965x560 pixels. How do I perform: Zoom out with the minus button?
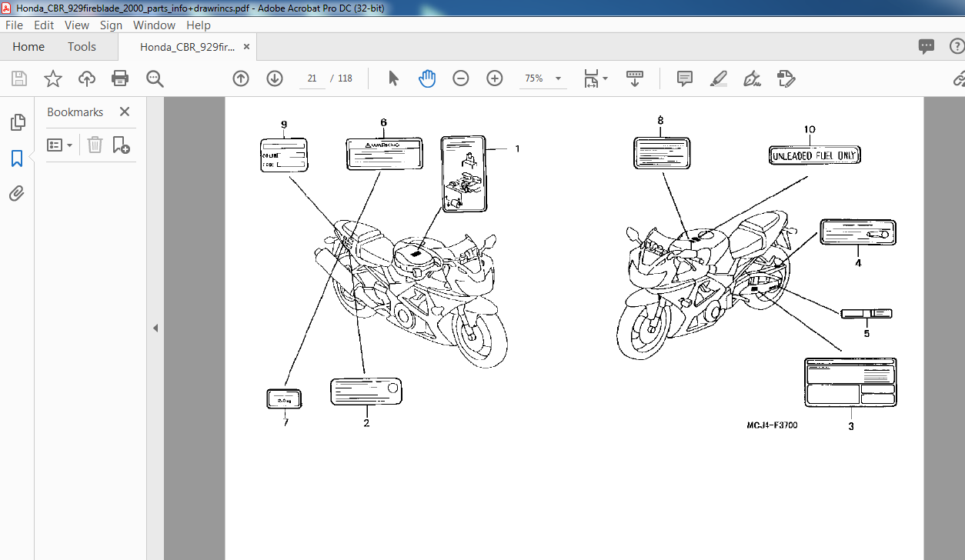tap(461, 78)
